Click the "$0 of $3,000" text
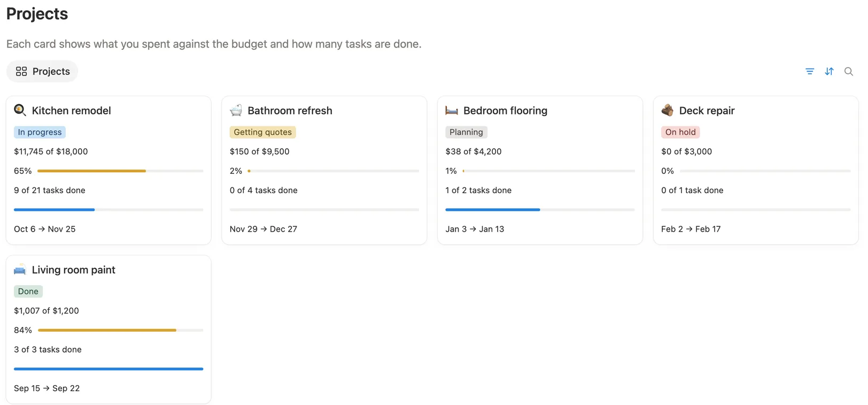 [686, 151]
